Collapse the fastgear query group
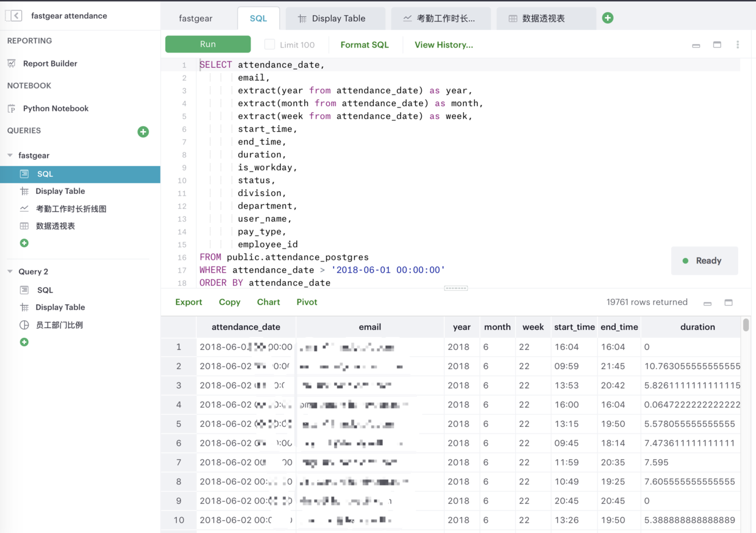 [x=10, y=156]
